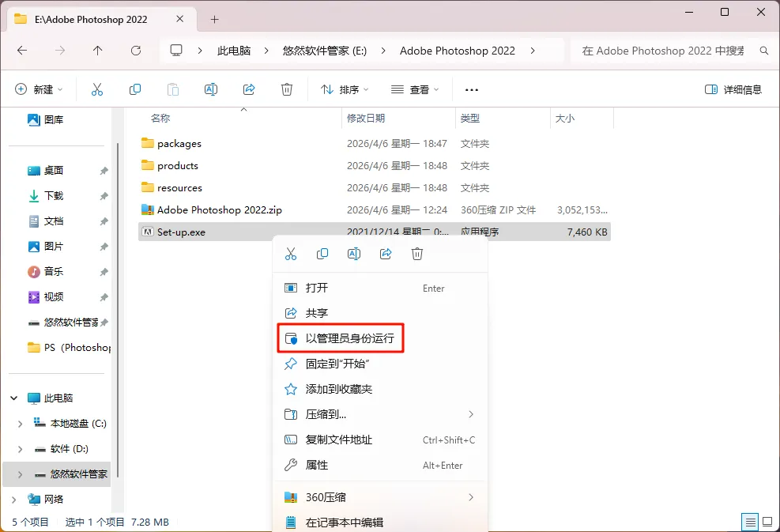Click the computer icon in address bar
Screen dimensions: 780x532
pos(176,51)
